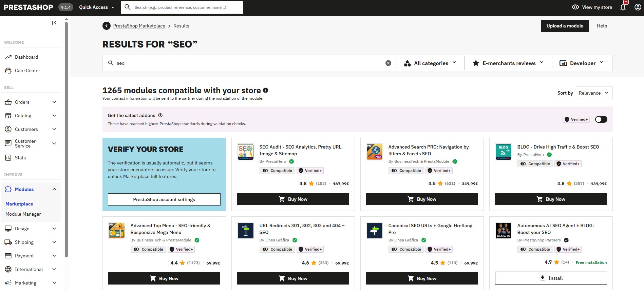This screenshot has height=293, width=644.
Task: Expand the Marketing menu
Action: point(54,283)
